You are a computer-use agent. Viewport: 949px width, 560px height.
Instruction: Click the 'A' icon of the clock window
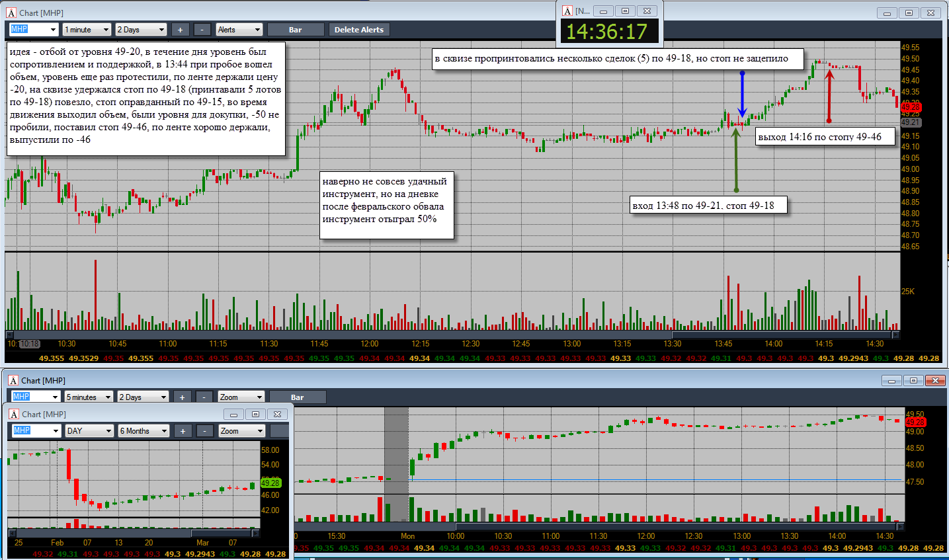567,11
